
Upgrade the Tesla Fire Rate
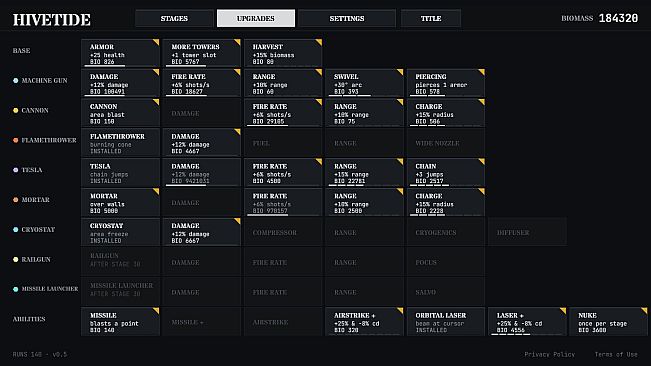pyautogui.click(x=283, y=172)
